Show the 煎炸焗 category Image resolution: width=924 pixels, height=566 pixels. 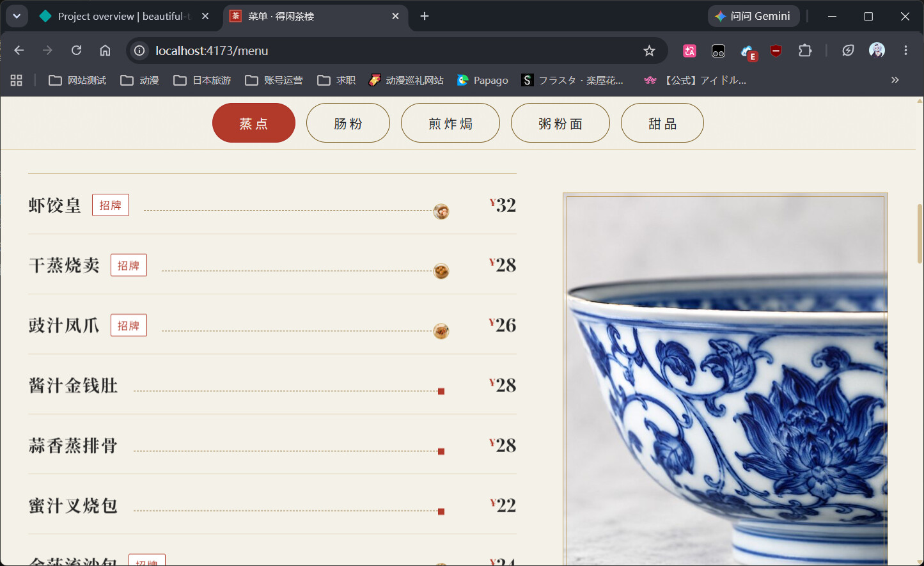(x=450, y=123)
